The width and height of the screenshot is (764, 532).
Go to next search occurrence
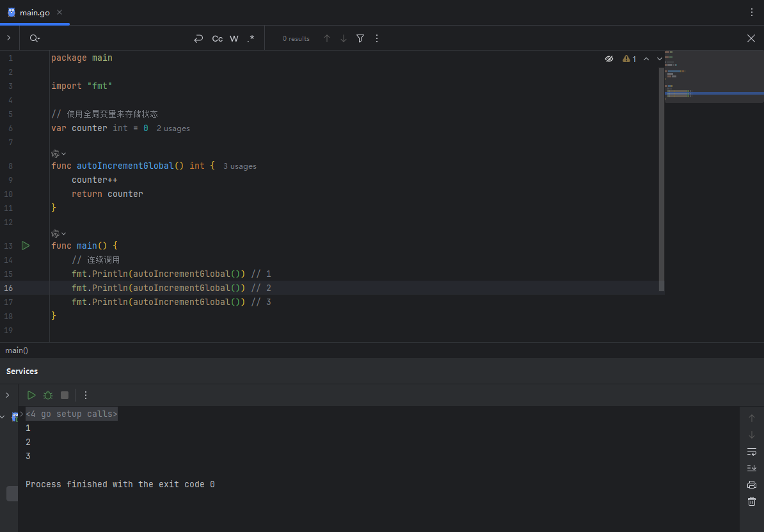click(344, 38)
